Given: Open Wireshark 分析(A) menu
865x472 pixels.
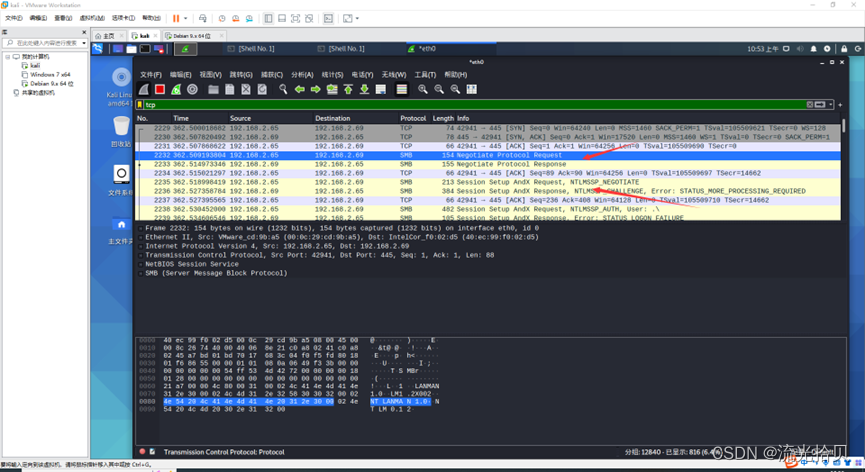Looking at the screenshot, I should click(x=302, y=74).
